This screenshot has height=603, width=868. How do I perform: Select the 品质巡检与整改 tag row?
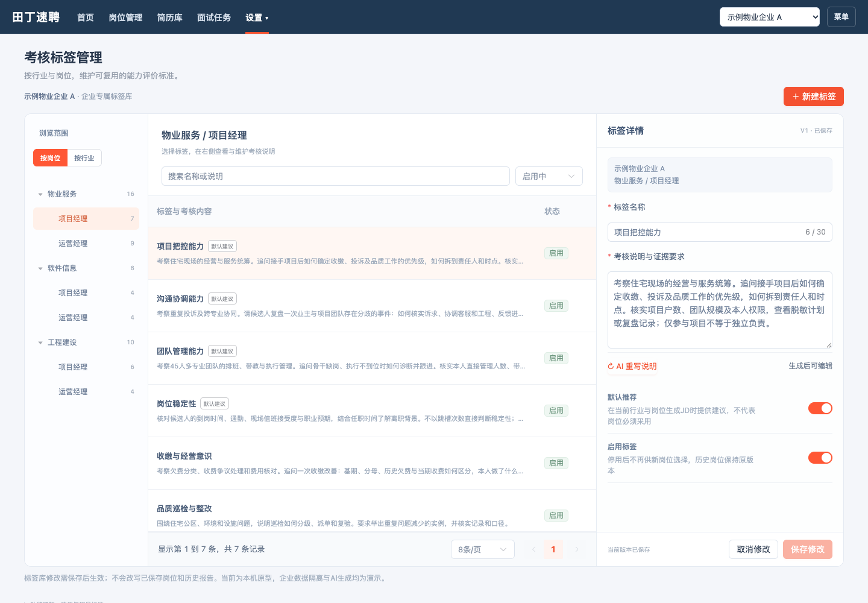click(x=372, y=511)
